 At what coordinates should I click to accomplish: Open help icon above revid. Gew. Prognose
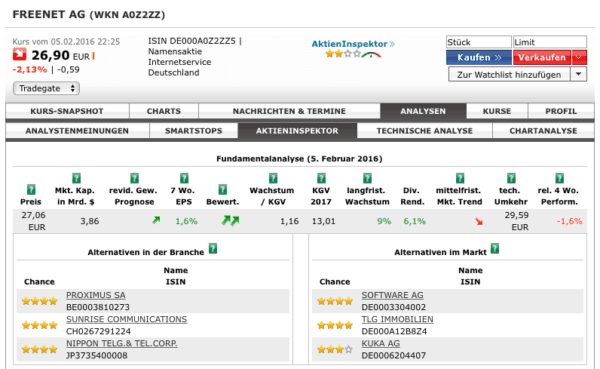pos(134,178)
